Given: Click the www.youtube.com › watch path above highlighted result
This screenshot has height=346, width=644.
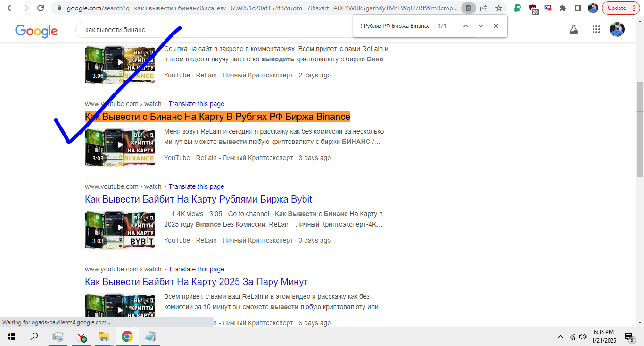Looking at the screenshot, I should click(x=123, y=104).
